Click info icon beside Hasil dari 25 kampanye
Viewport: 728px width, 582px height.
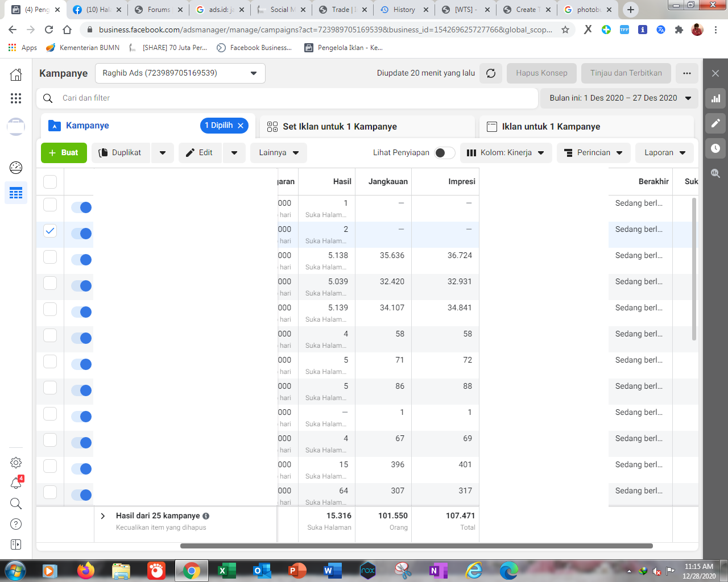206,516
